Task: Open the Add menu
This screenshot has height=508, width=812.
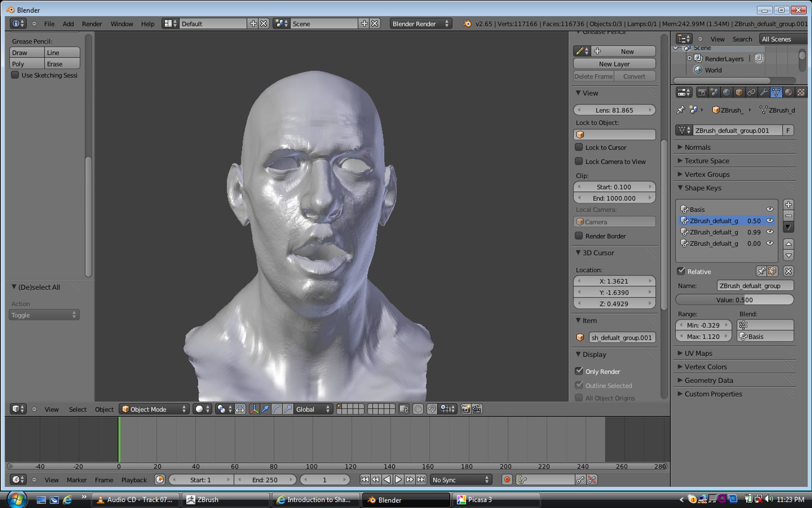Action: click(68, 24)
